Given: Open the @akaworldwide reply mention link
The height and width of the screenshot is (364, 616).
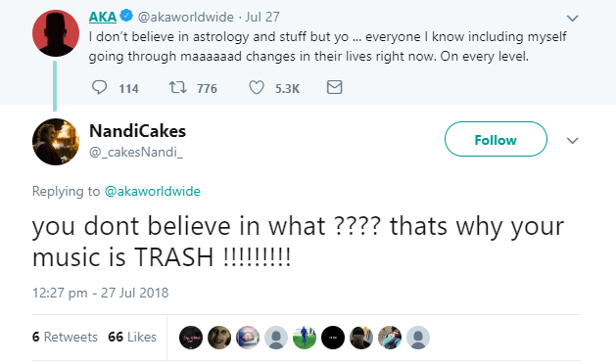Looking at the screenshot, I should click(153, 191).
